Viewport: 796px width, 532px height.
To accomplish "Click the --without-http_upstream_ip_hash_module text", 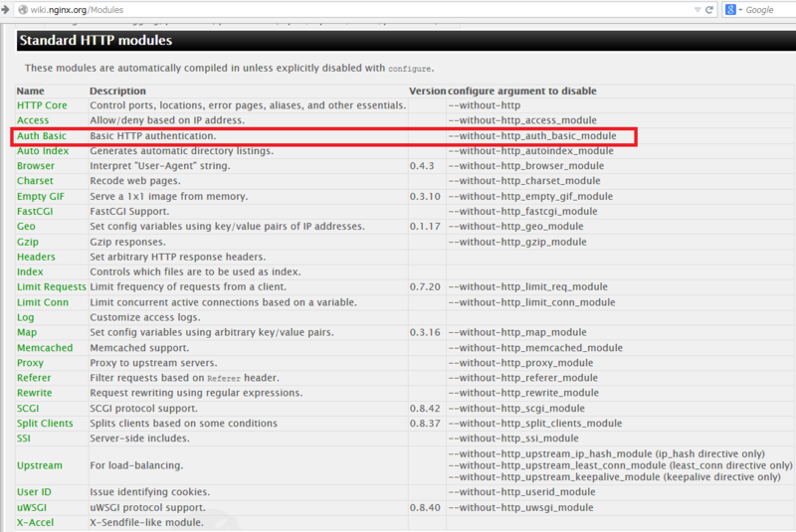I will 550,453.
